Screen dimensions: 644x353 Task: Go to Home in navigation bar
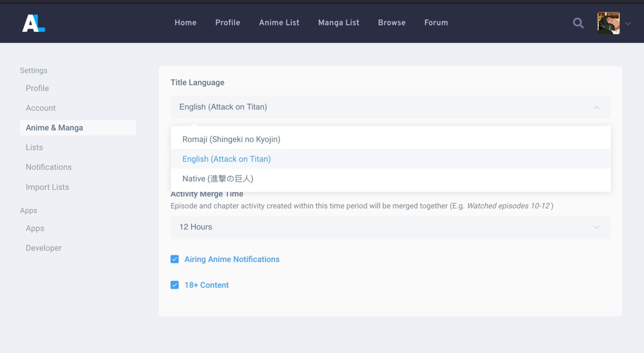click(185, 23)
